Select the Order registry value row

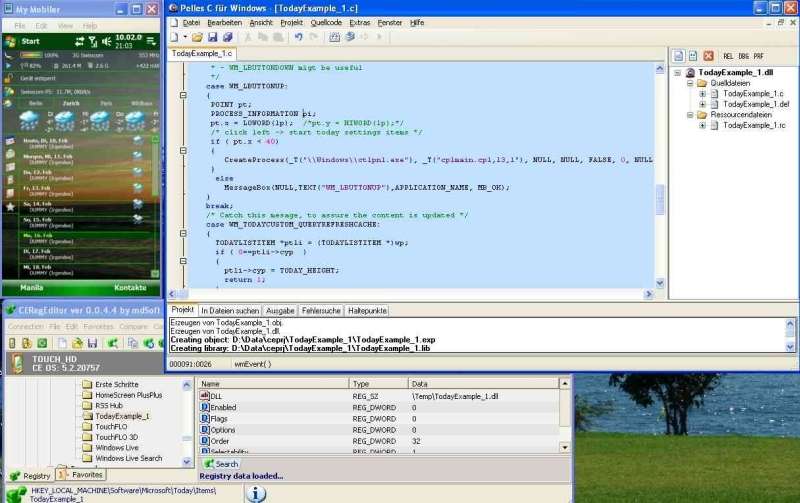point(379,441)
